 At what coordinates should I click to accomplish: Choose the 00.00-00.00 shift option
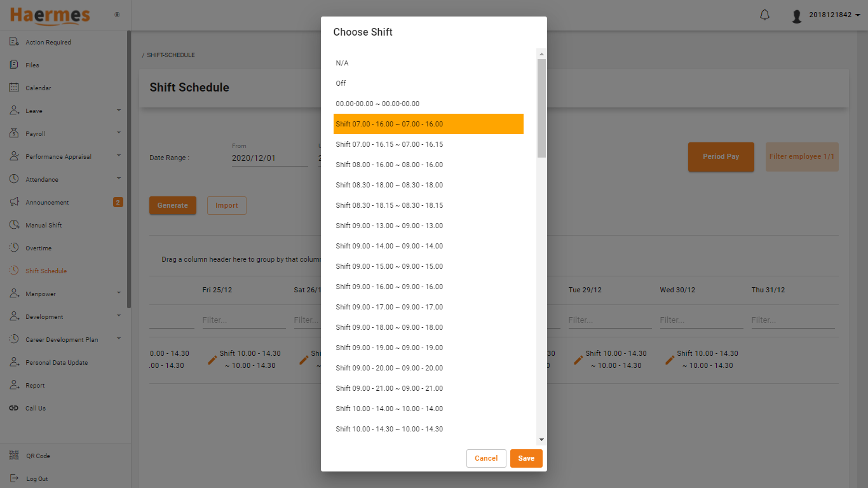(x=428, y=104)
